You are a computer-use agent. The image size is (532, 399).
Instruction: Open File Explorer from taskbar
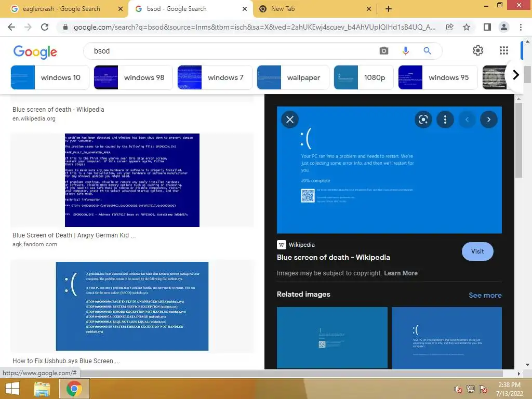pos(42,389)
